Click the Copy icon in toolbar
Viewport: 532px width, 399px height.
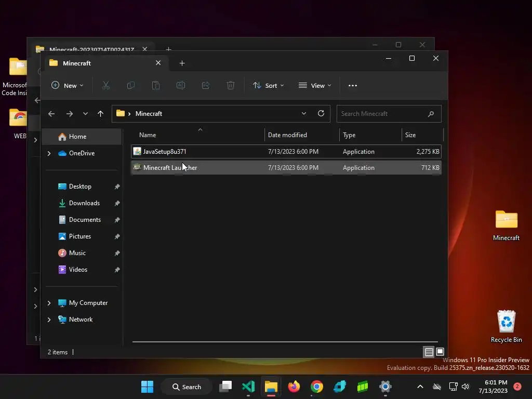130,86
